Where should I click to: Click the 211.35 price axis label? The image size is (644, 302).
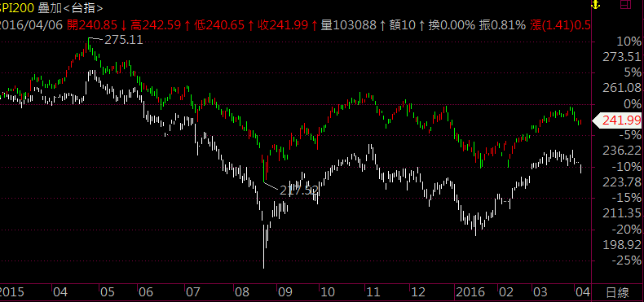pyautogui.click(x=622, y=213)
